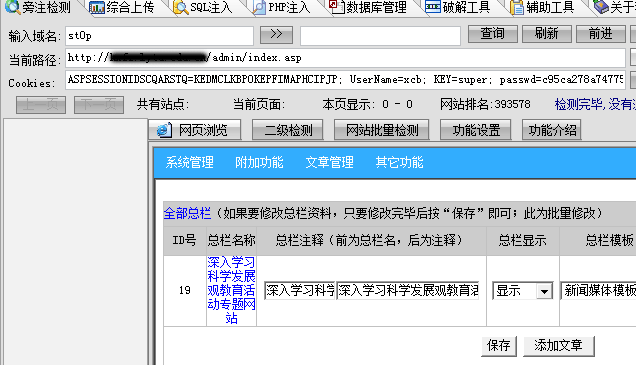Click the 总栏显示 column header

click(x=522, y=240)
